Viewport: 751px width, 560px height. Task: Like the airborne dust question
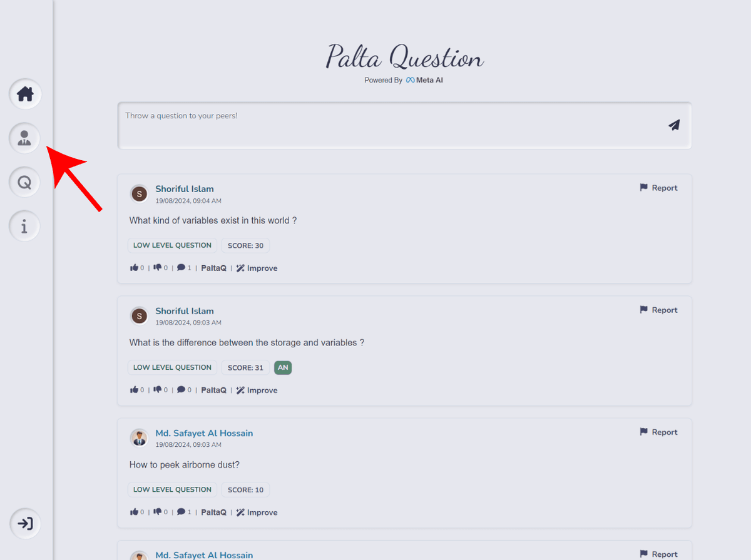click(x=133, y=511)
